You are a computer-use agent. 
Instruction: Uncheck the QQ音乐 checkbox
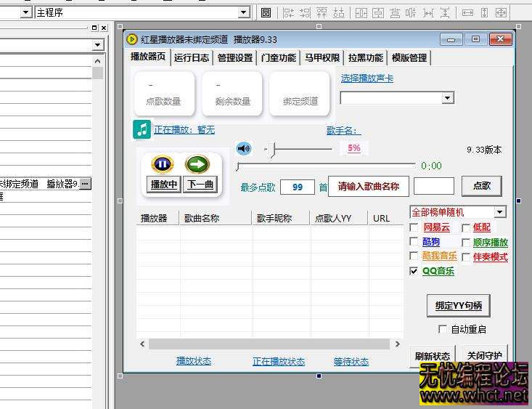(x=414, y=271)
